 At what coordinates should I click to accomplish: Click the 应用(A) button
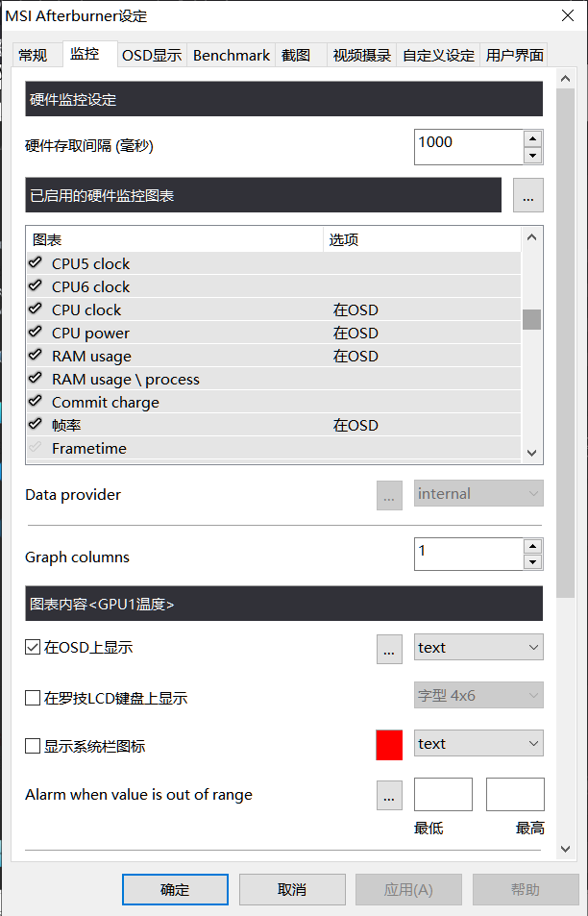pyautogui.click(x=408, y=890)
